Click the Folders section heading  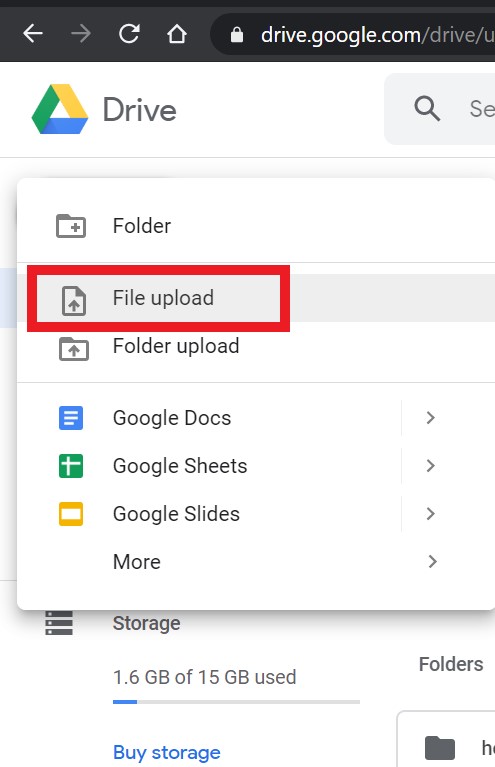point(451,664)
